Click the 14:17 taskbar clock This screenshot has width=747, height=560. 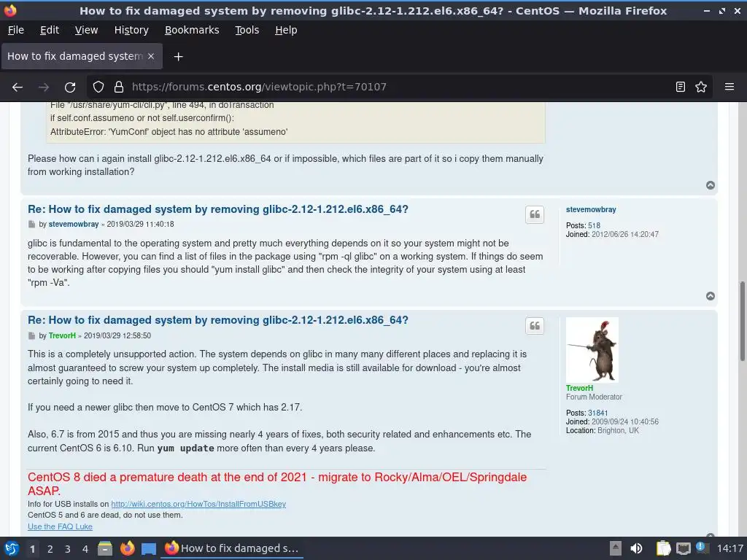click(x=729, y=548)
